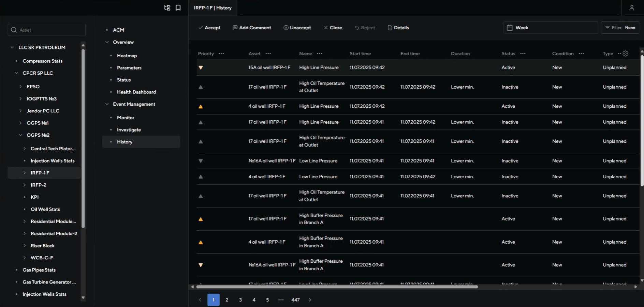644x307 pixels.
Task: Select Riser Block tree item
Action: [x=43, y=246]
